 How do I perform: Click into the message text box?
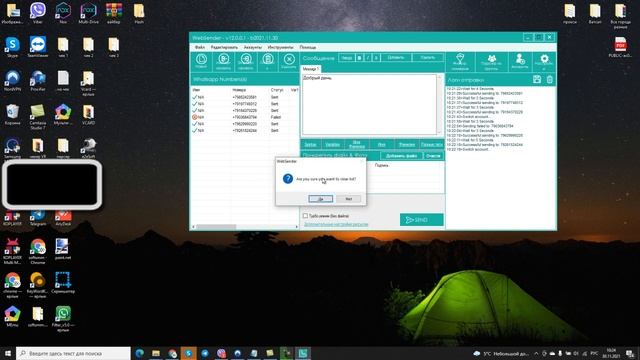coord(369,104)
